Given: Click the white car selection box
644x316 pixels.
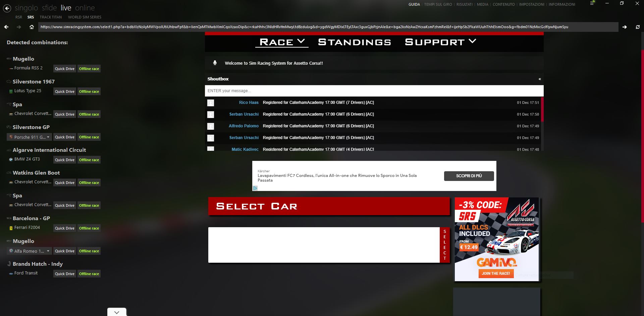Looking at the screenshot, I should tap(324, 245).
